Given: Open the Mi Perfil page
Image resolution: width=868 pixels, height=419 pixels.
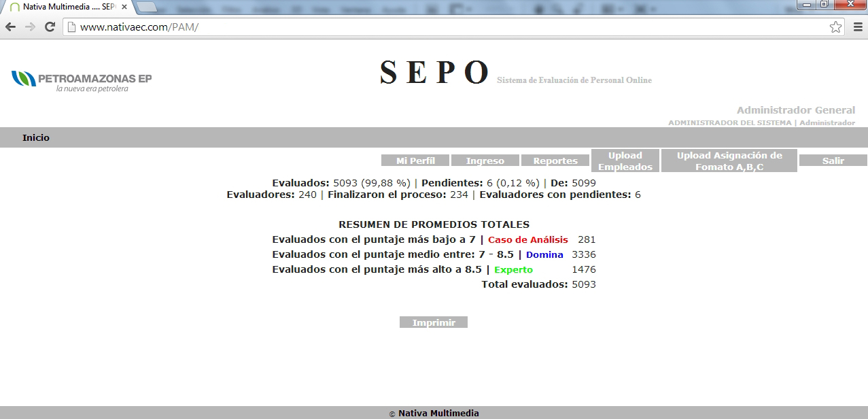Looking at the screenshot, I should [415, 161].
